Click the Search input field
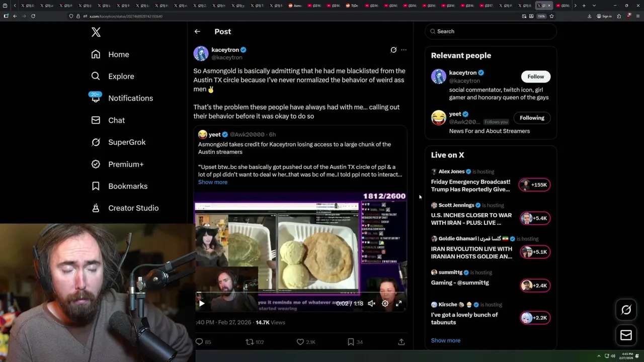 [491, 31]
